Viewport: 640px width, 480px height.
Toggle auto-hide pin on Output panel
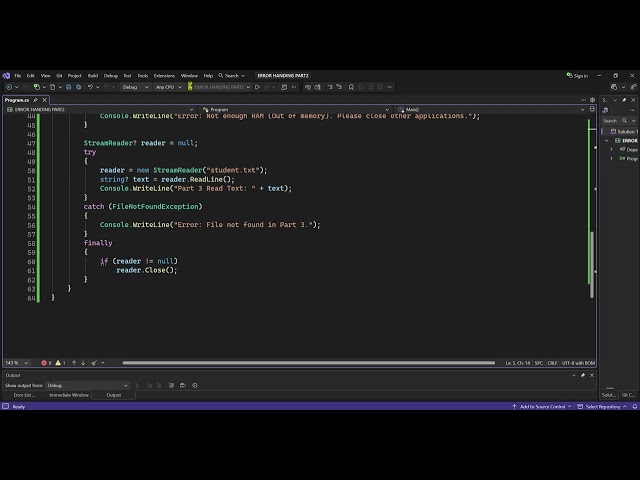click(583, 375)
